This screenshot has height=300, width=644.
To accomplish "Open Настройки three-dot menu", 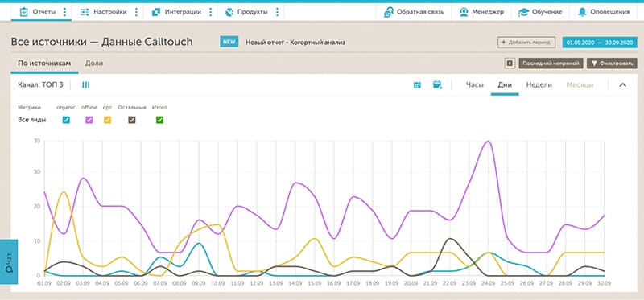I will pos(136,12).
